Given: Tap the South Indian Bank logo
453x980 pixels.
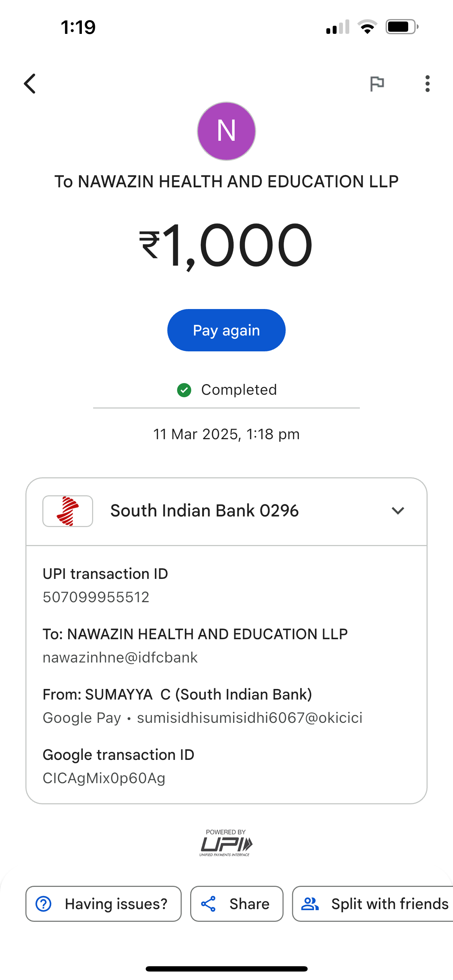Looking at the screenshot, I should (x=68, y=511).
